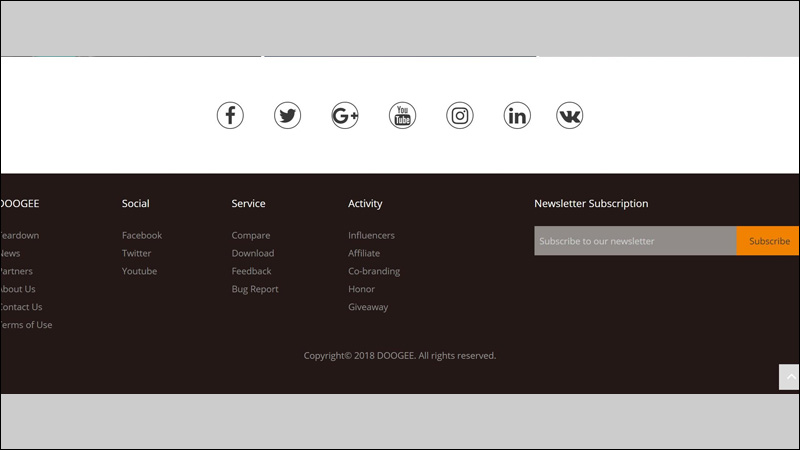Open the LinkedIn icon
The height and width of the screenshot is (450, 800).
(x=517, y=115)
